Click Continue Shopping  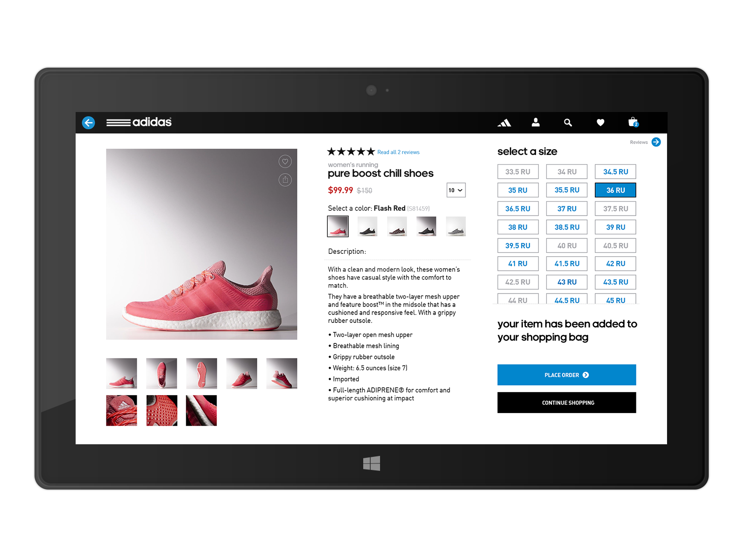click(566, 402)
